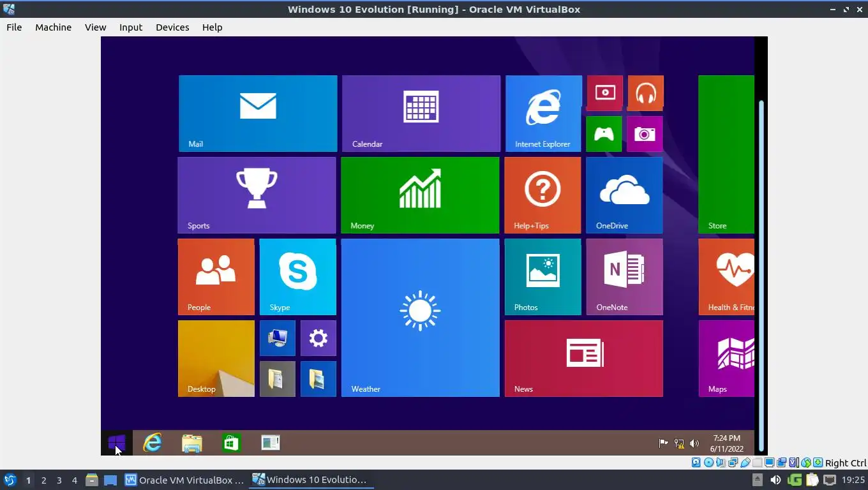Click the optical disk status icon
The image size is (868, 490).
[x=708, y=463]
